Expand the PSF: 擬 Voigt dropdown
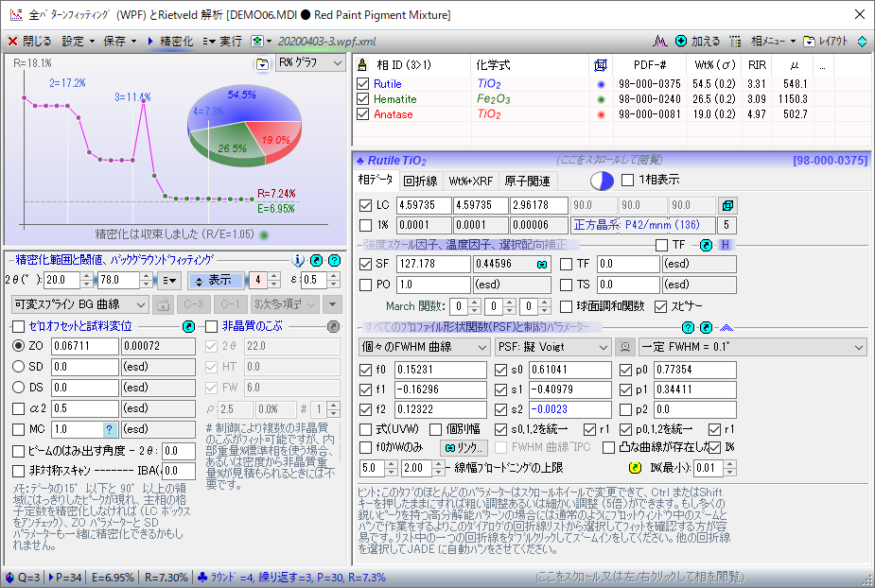This screenshot has height=588, width=875. pos(553,348)
